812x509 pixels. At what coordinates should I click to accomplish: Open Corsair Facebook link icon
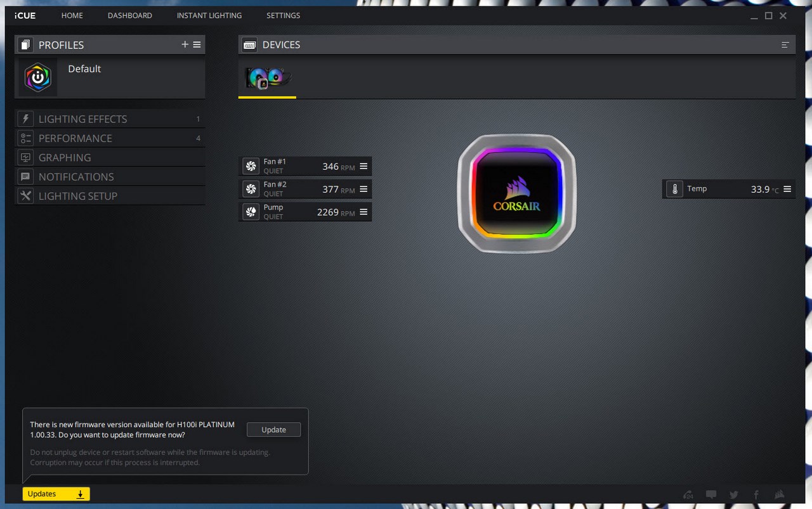[x=756, y=494]
